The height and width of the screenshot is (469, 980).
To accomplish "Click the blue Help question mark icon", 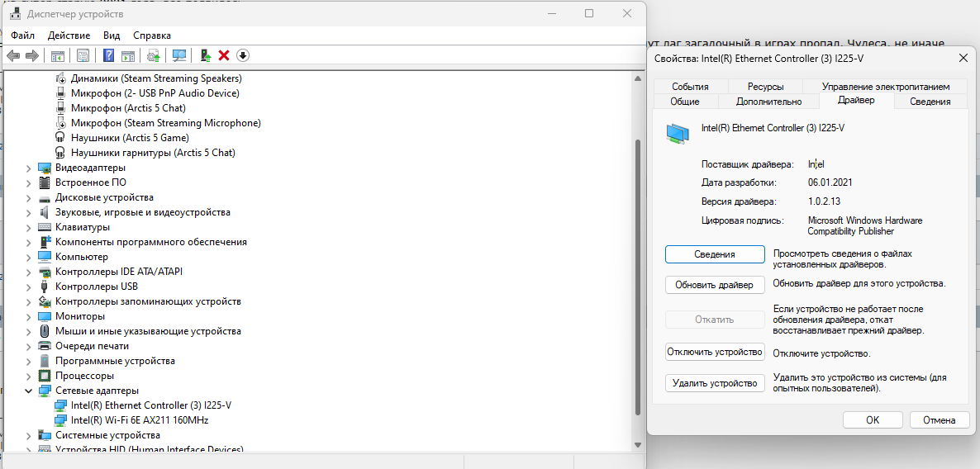I will pyautogui.click(x=108, y=55).
